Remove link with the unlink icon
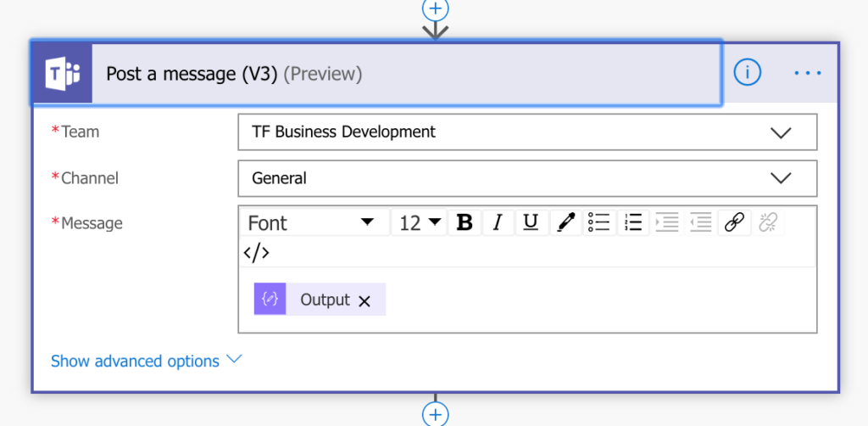The image size is (868, 426). [768, 223]
